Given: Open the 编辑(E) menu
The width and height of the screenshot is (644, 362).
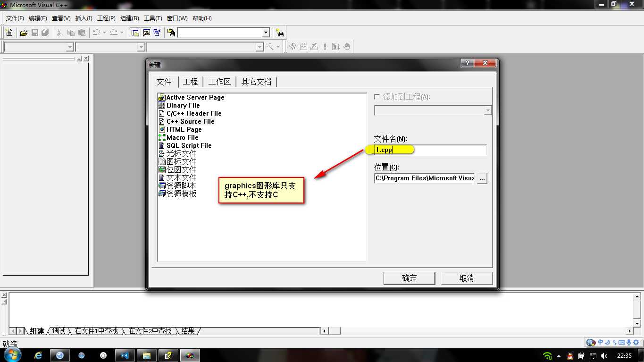Looking at the screenshot, I should click(38, 18).
